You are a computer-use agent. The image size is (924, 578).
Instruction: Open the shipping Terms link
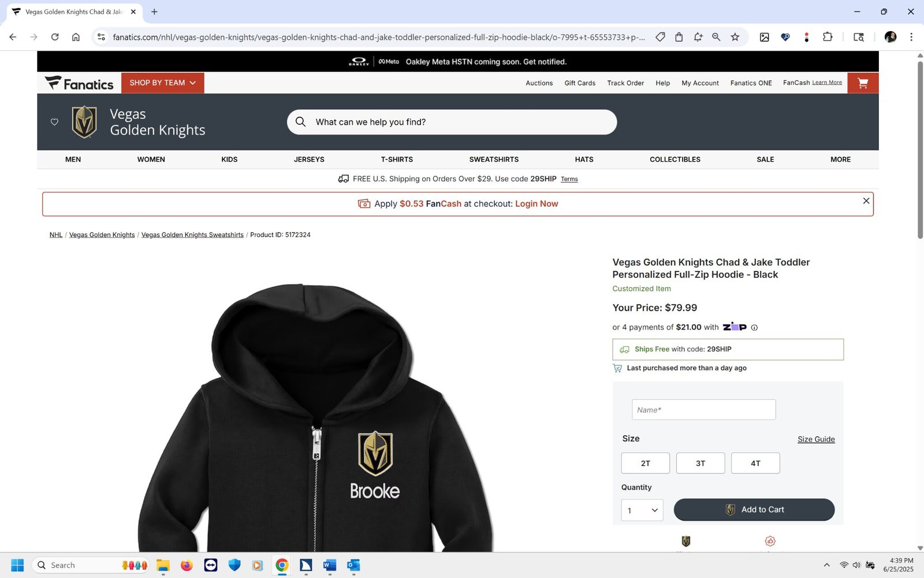coord(569,179)
